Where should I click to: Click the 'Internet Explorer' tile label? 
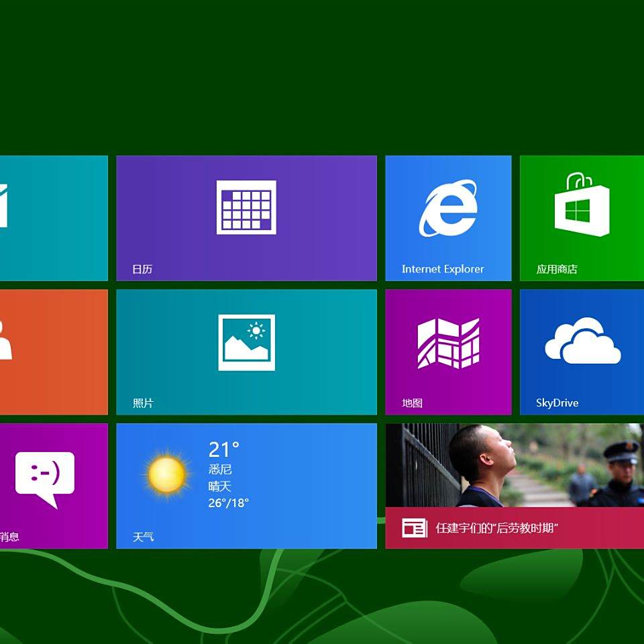443,269
